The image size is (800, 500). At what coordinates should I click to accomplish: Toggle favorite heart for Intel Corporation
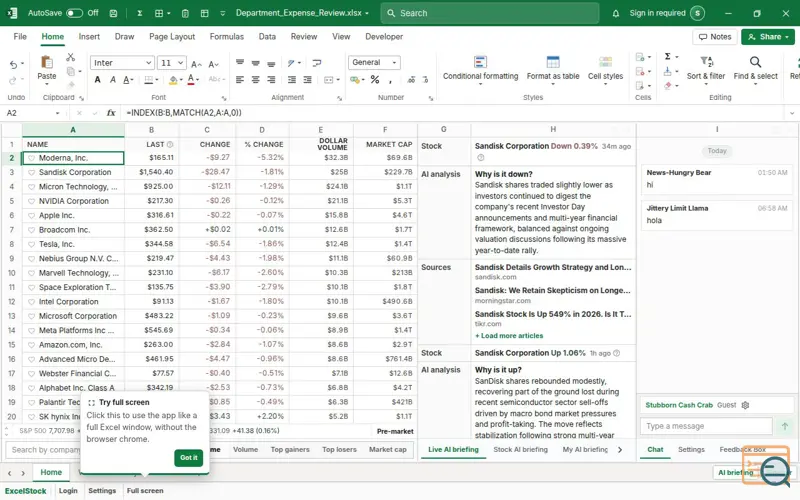pos(32,302)
